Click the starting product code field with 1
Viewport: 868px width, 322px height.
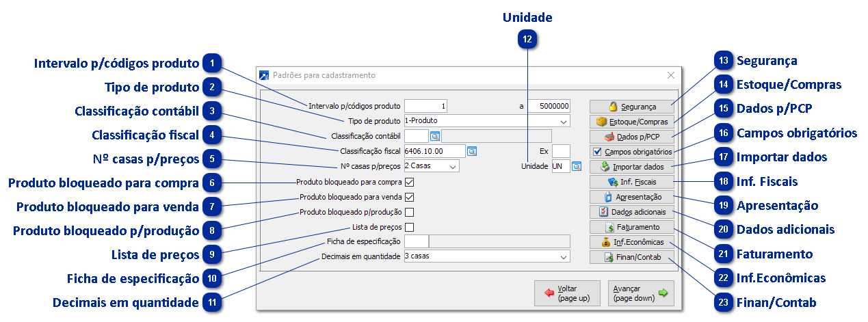tap(426, 106)
